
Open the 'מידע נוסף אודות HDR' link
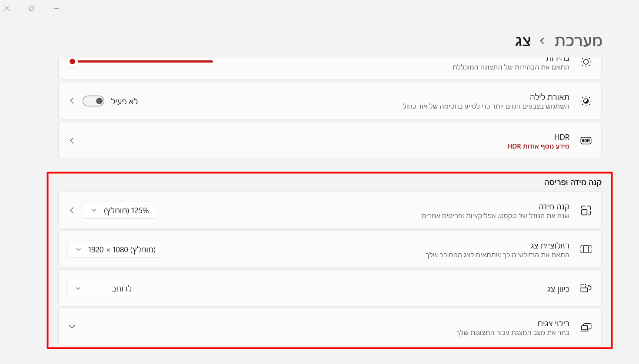[538, 146]
